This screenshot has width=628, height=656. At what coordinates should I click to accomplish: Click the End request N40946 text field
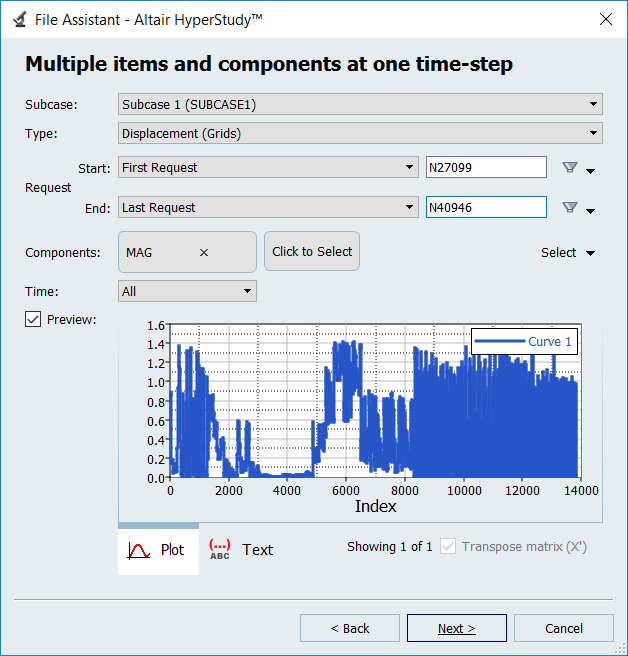click(x=485, y=208)
